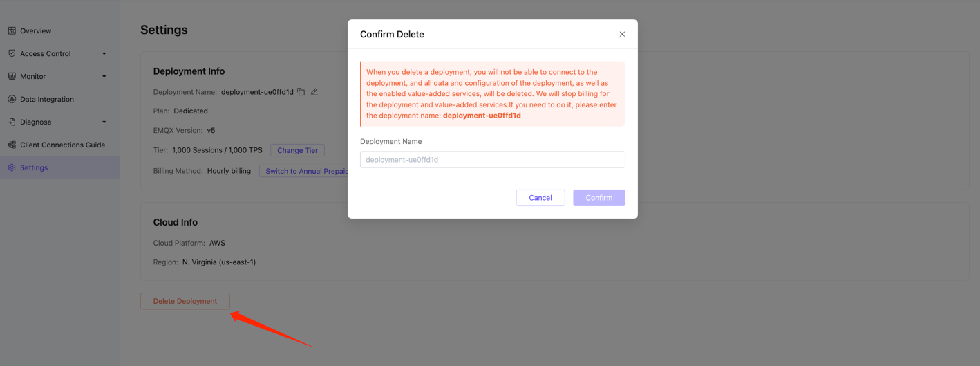This screenshot has width=980, height=366.
Task: Click the Data Integration icon
Action: click(x=12, y=99)
